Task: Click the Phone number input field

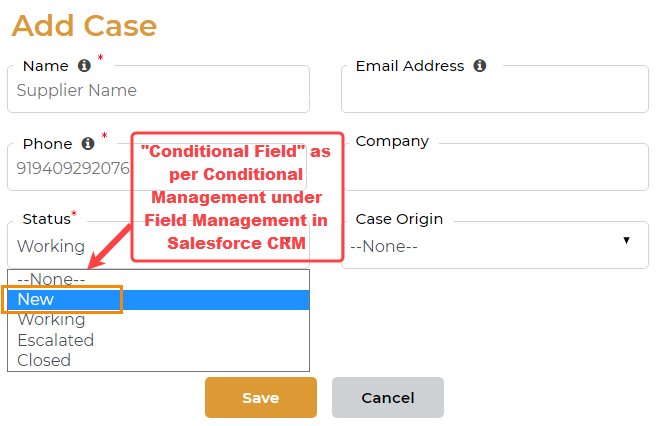Action: tap(72, 168)
